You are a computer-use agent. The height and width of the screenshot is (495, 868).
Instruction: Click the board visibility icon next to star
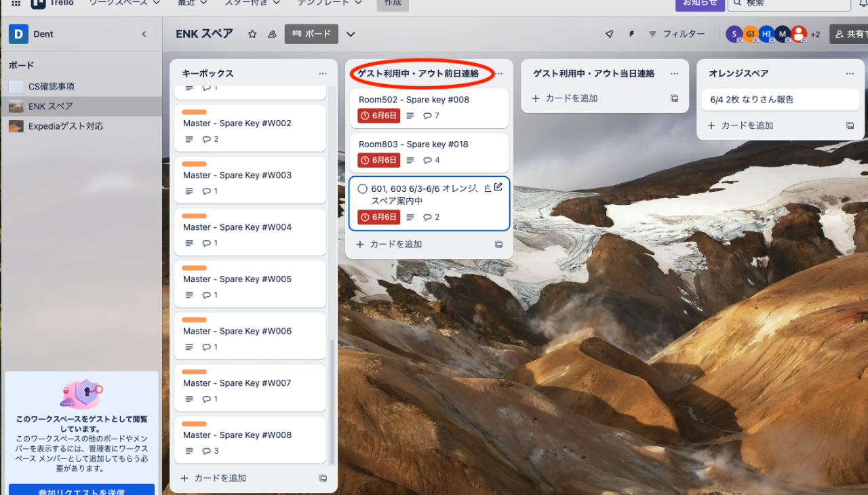pos(272,34)
